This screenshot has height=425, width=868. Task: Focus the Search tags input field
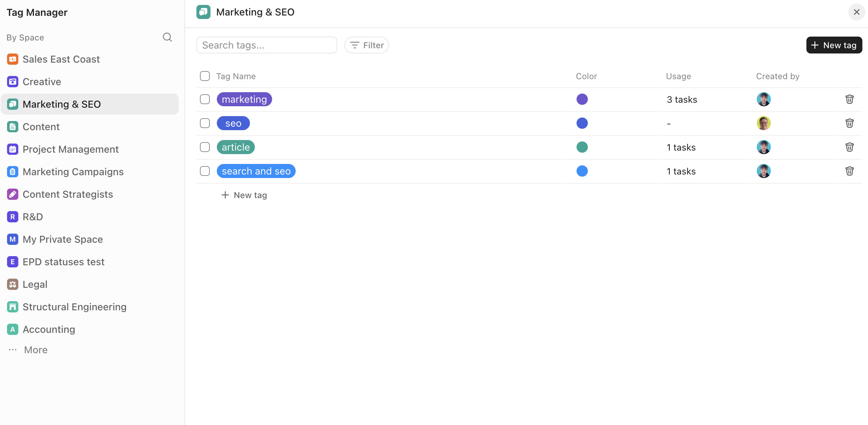coord(267,45)
